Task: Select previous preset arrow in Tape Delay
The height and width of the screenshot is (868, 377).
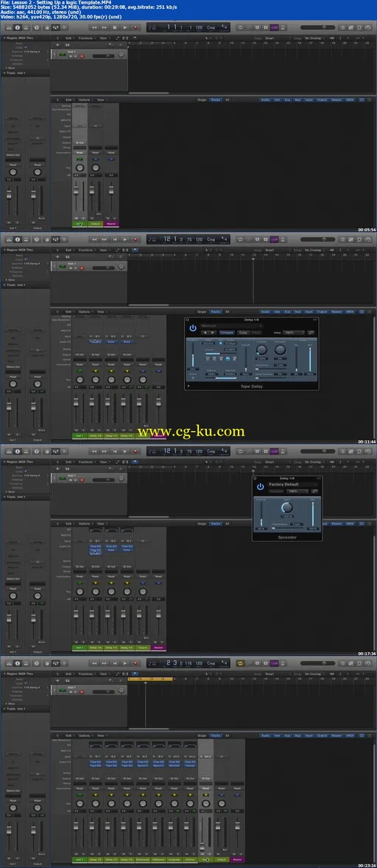Action: 205,333
